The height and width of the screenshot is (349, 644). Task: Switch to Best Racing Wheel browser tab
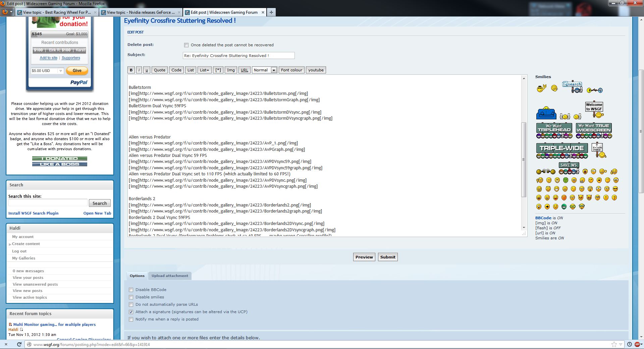57,12
